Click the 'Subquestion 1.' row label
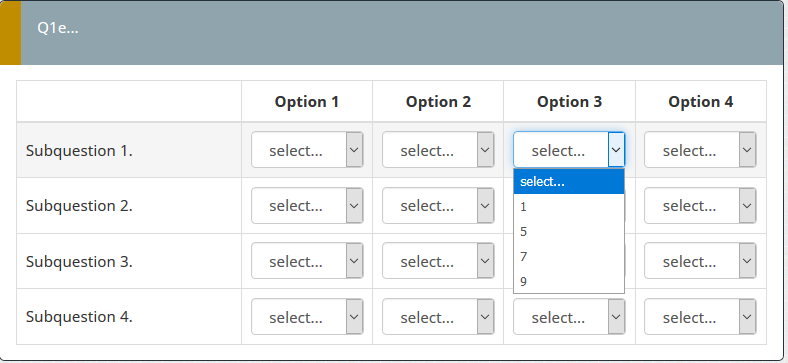Screen dimensions: 788x363 (79, 151)
